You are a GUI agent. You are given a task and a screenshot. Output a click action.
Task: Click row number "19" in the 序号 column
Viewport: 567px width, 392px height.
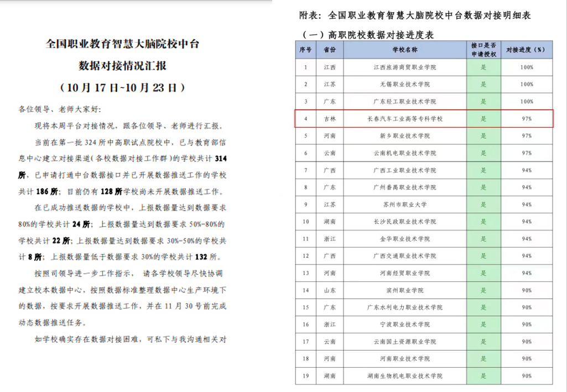305,376
